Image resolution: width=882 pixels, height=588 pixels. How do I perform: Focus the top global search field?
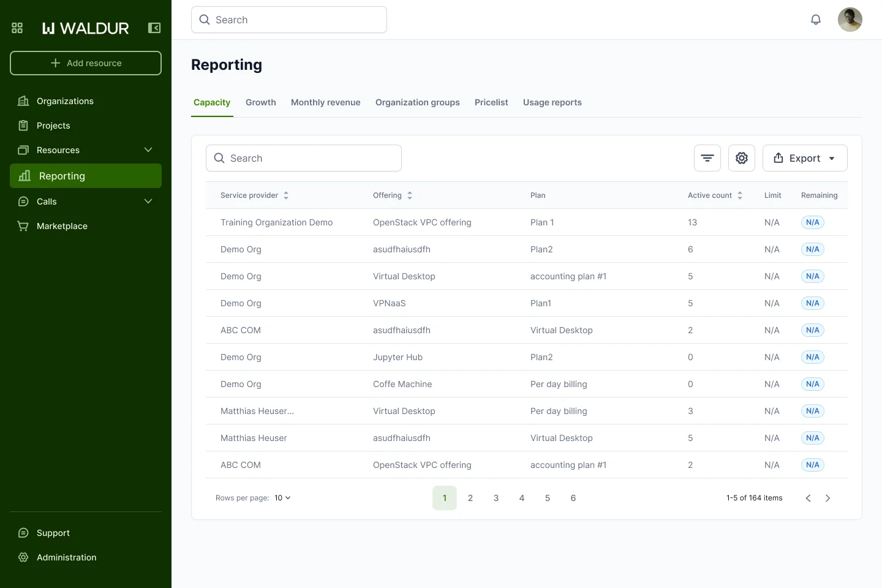pos(289,20)
